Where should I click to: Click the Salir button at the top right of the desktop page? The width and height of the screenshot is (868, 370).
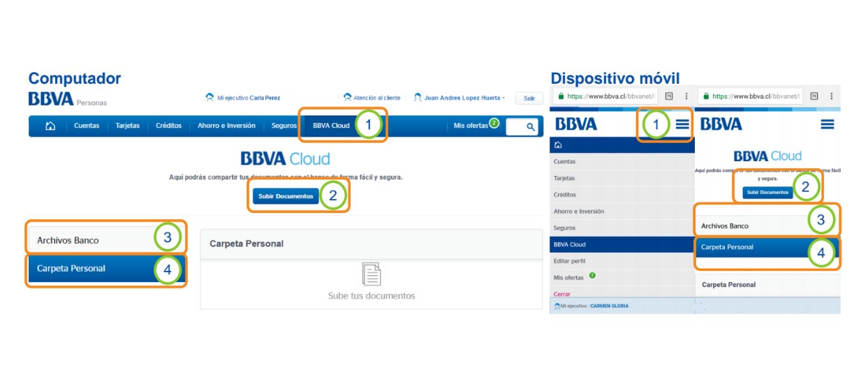[529, 98]
